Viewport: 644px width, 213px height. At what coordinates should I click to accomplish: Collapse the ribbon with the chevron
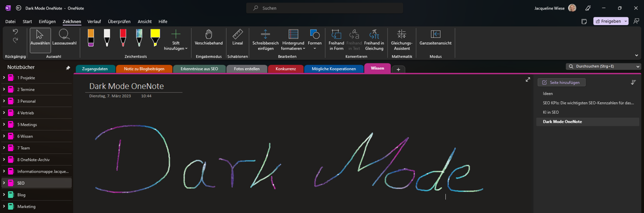coord(637,55)
